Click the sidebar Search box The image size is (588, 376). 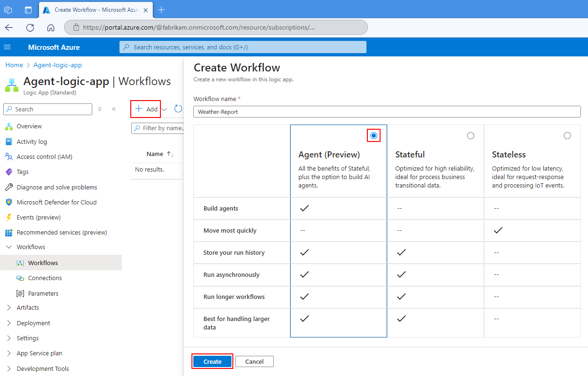(48, 109)
